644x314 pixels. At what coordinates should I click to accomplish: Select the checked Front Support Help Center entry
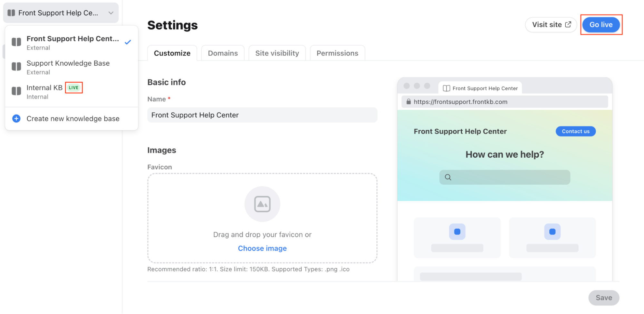coord(72,42)
